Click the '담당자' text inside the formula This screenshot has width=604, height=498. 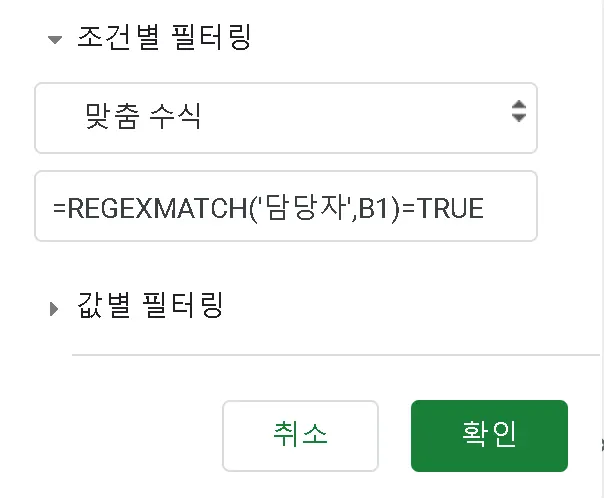click(x=303, y=208)
